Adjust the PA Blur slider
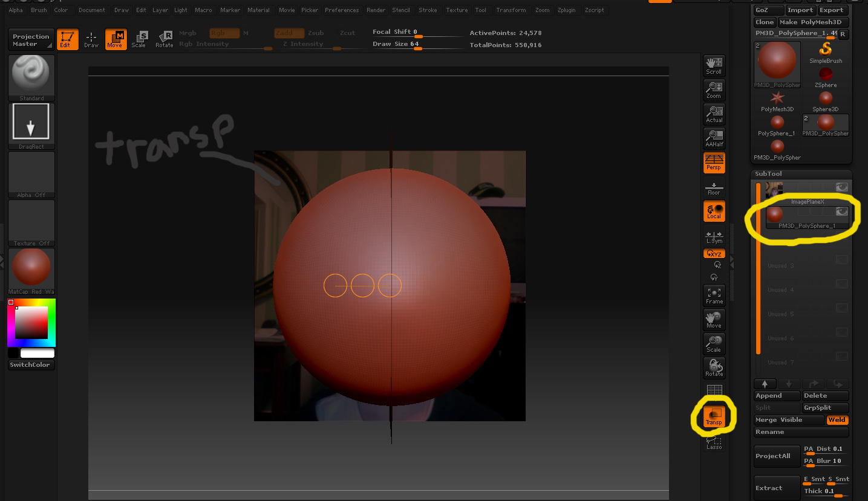The image size is (868, 501). 826,461
